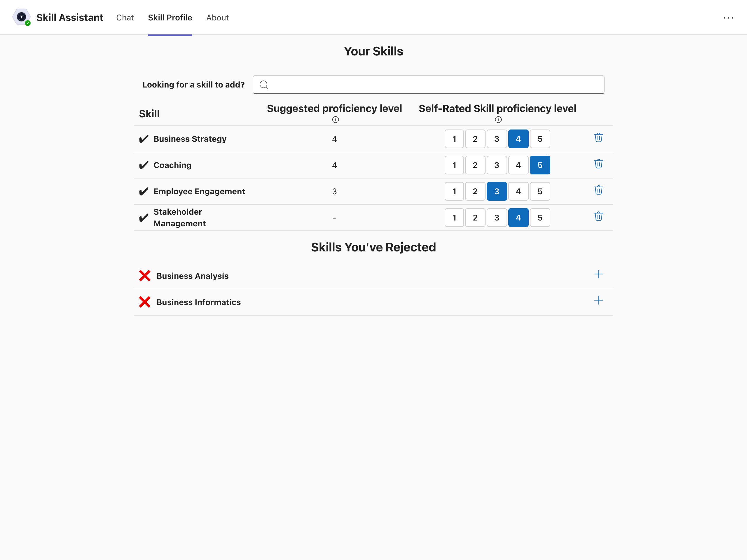Viewport: 747px width, 560px height.
Task: Open the more options ellipsis menu
Action: coord(728,17)
